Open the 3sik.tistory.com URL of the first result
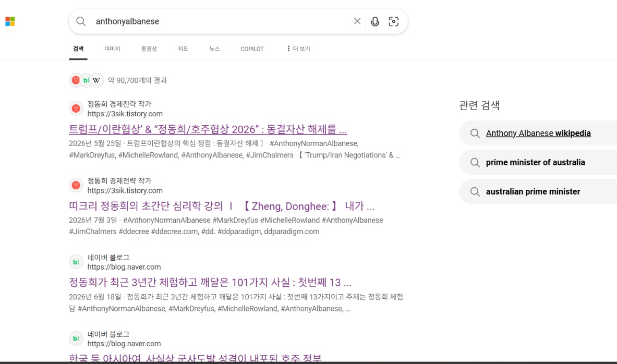 [x=125, y=114]
